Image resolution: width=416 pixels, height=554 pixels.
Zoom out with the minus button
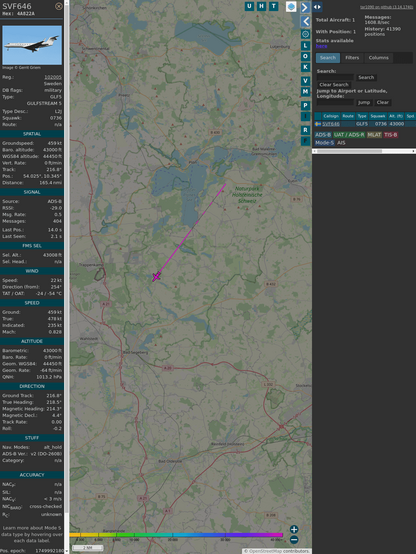pos(294,540)
